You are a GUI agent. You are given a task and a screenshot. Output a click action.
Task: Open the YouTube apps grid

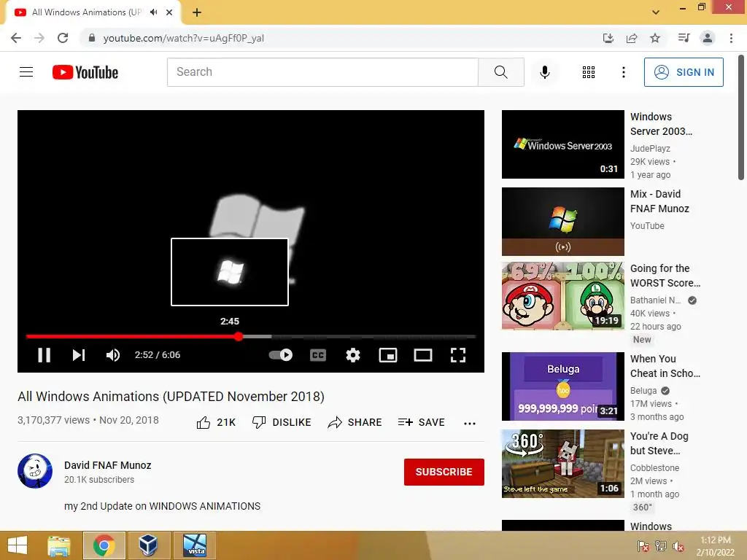point(589,72)
